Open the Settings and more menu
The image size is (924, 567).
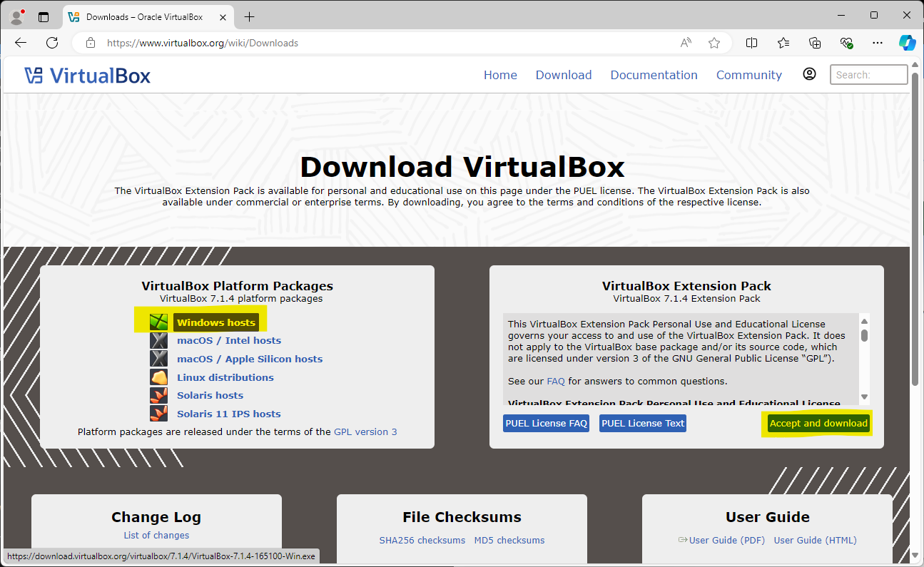[877, 43]
